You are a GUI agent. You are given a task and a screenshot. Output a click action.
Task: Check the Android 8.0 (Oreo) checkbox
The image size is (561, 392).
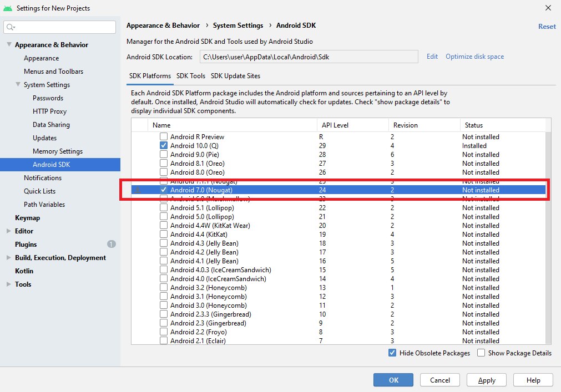(164, 172)
